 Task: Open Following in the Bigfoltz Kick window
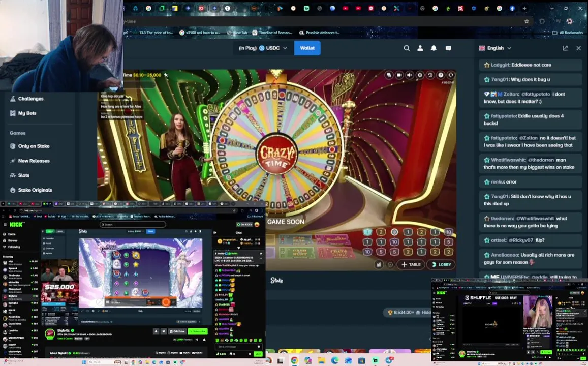click(x=12, y=247)
